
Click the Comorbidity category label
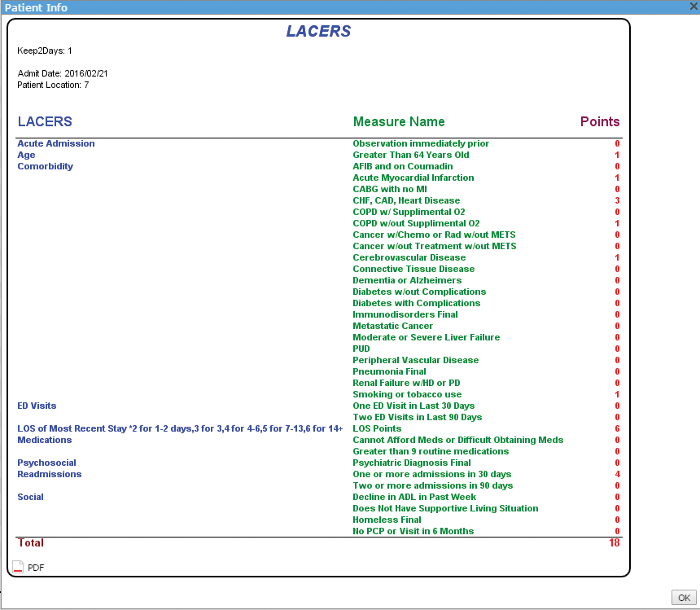point(46,166)
